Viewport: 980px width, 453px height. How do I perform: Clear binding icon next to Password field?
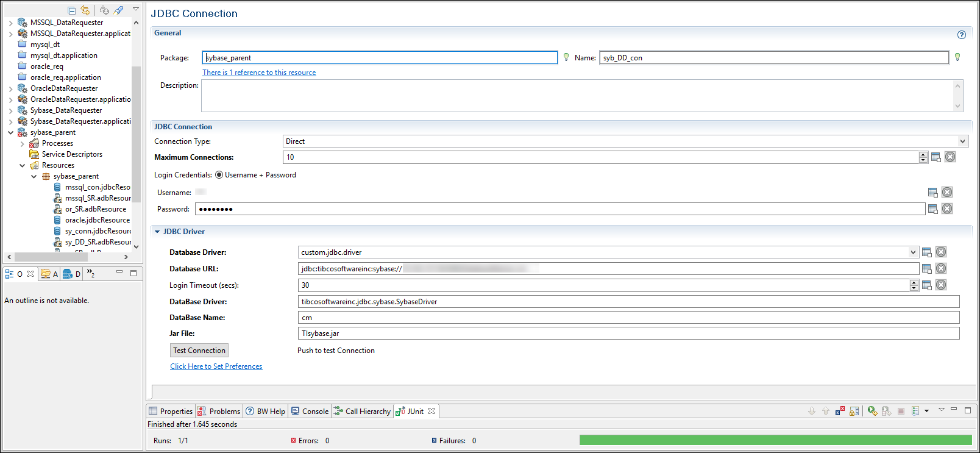(x=947, y=209)
